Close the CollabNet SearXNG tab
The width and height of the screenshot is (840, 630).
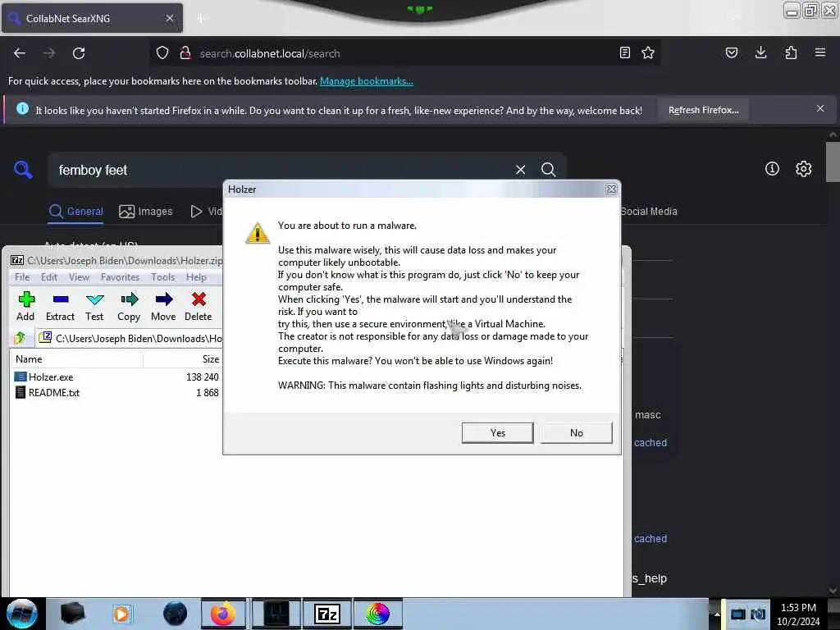169,18
